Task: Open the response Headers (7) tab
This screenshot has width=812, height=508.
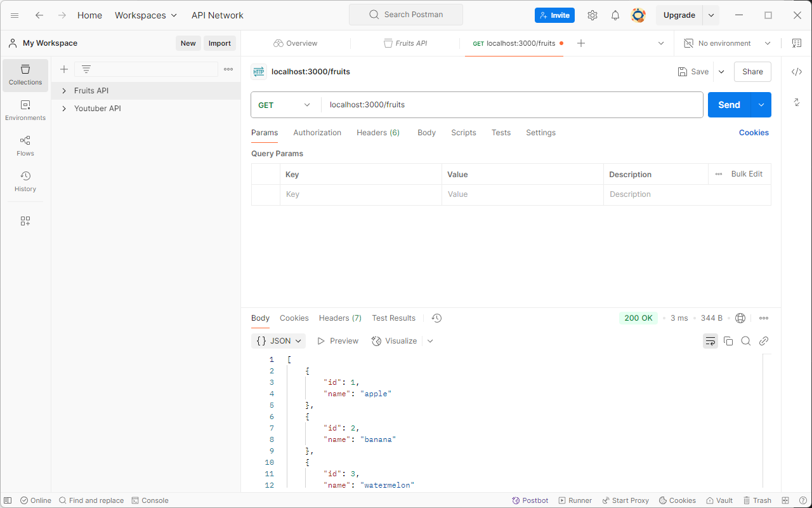Action: click(x=340, y=318)
